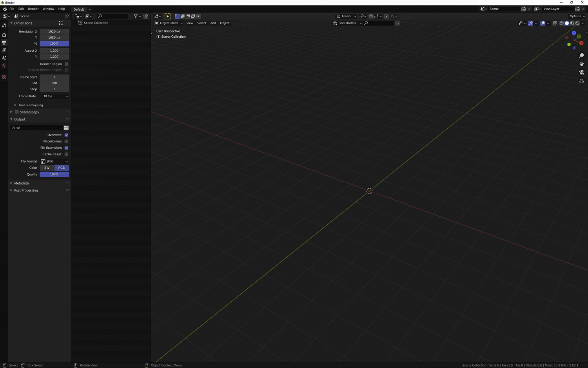Select rendered viewport shading
Image resolution: width=588 pixels, height=368 pixels.
577,23
